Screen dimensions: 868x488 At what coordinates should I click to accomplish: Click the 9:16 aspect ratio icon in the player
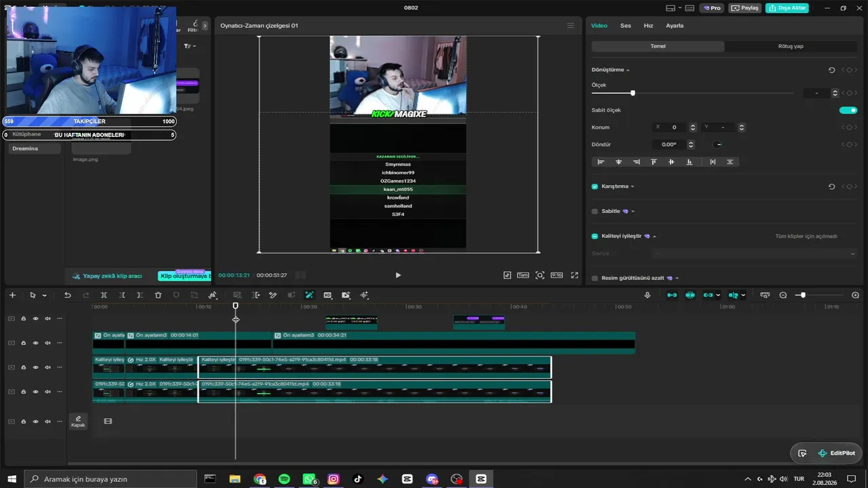click(557, 275)
